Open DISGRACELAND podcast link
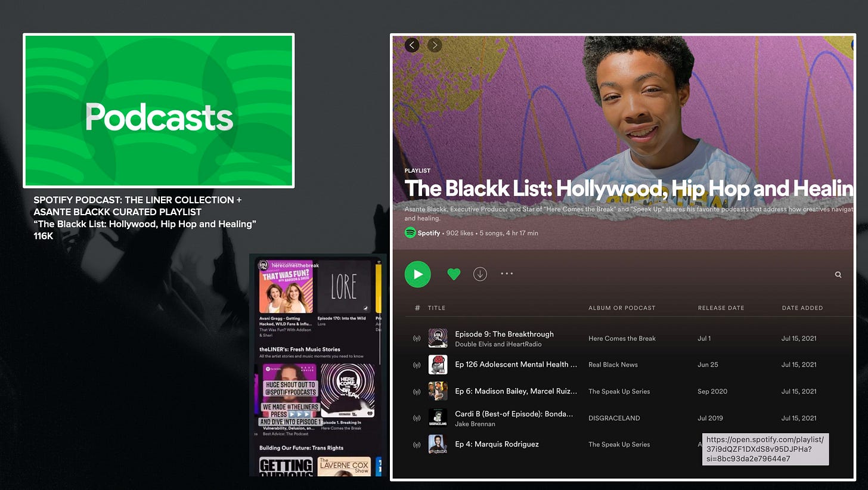 [x=614, y=418]
